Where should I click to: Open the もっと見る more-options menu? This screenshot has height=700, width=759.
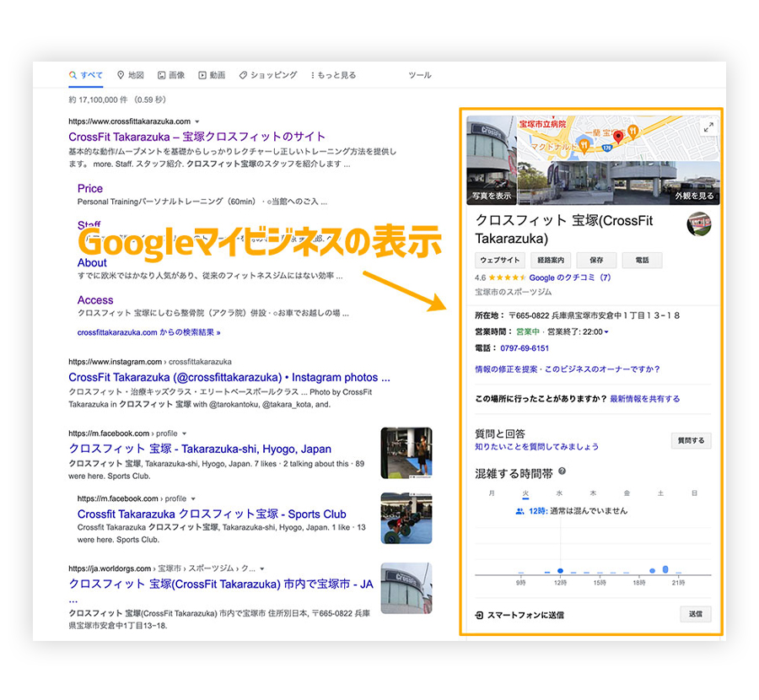333,75
